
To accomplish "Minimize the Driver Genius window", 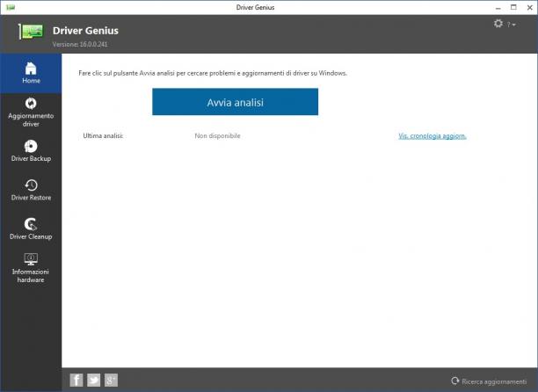I will [498, 8].
